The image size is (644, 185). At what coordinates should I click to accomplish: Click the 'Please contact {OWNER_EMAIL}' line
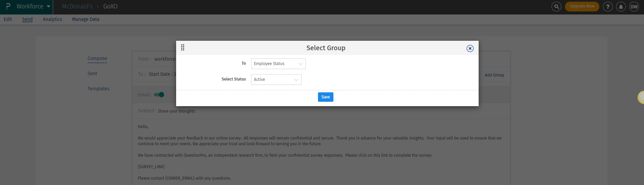184,178
